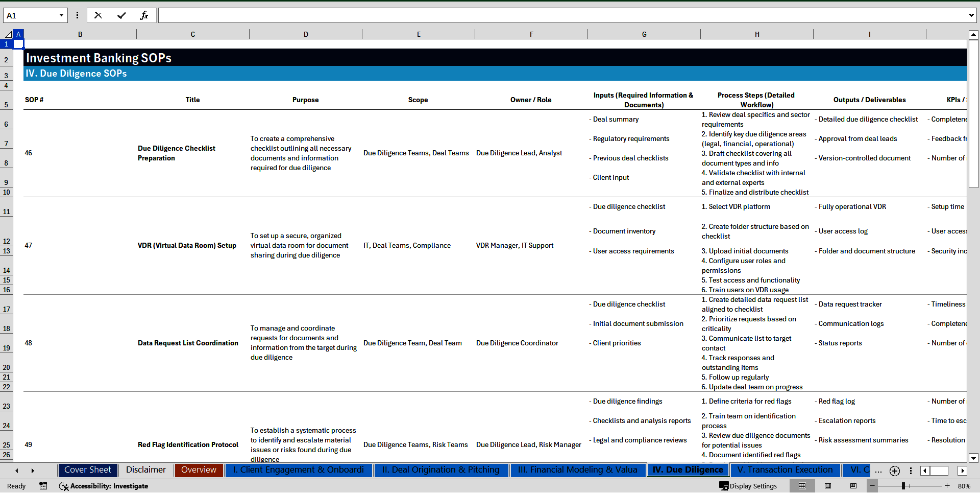Open the Name Box dropdown arrow
Screen dimensions: 980x493
[x=61, y=15]
